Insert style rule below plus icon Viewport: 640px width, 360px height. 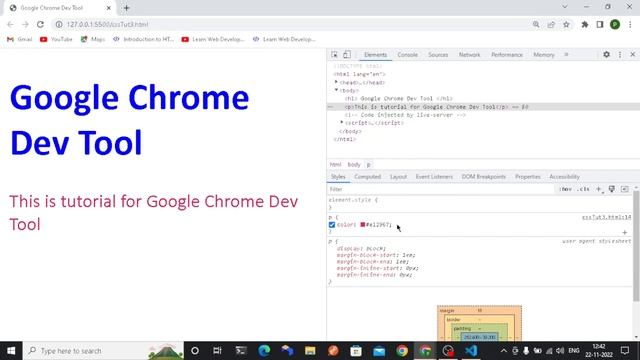(x=624, y=233)
